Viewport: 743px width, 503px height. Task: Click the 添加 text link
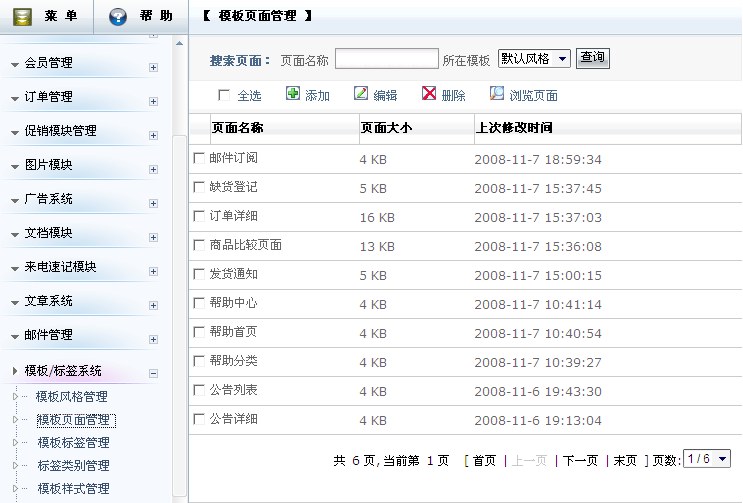[x=317, y=96]
